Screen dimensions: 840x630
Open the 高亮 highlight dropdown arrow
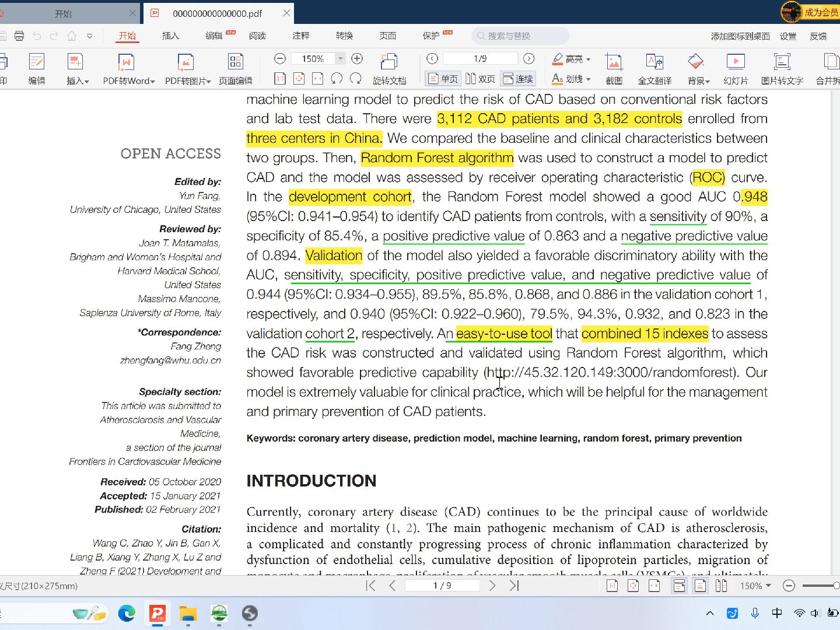click(588, 59)
